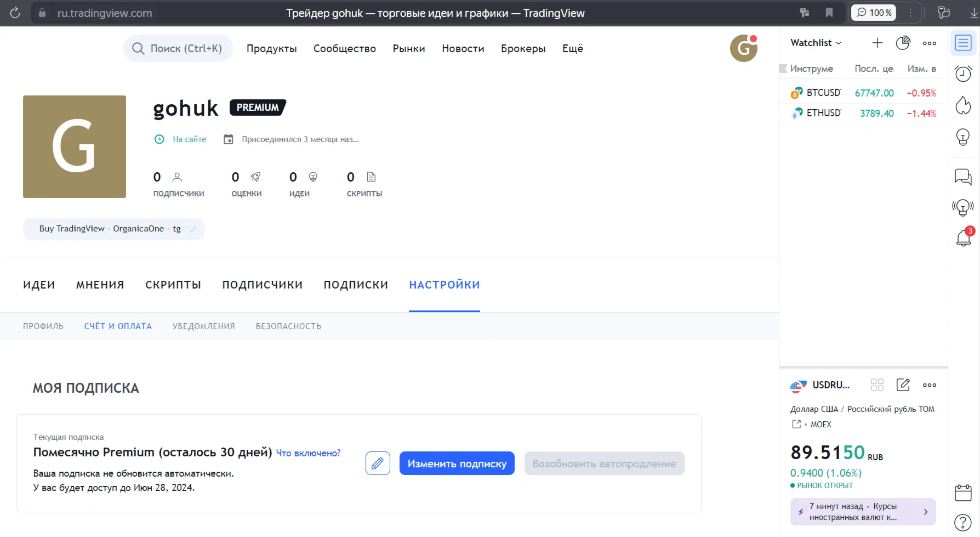Switch USDRUB details to grid layout
The height and width of the screenshot is (537, 980).
pos(877,385)
